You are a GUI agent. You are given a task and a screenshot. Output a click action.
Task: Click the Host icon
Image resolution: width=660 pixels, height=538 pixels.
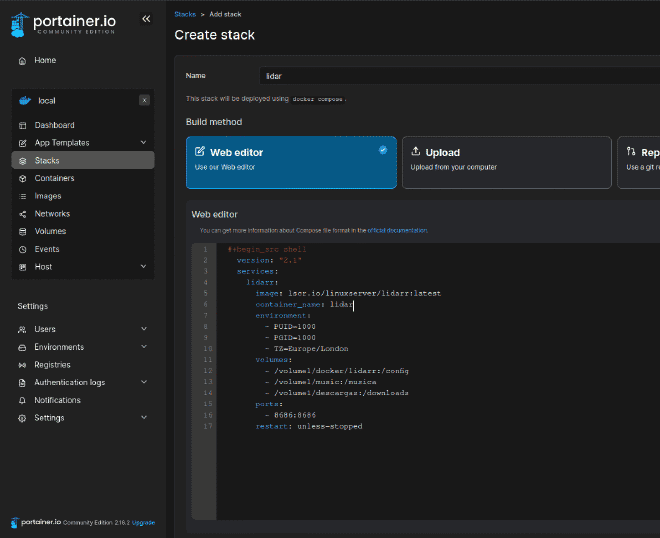23,267
